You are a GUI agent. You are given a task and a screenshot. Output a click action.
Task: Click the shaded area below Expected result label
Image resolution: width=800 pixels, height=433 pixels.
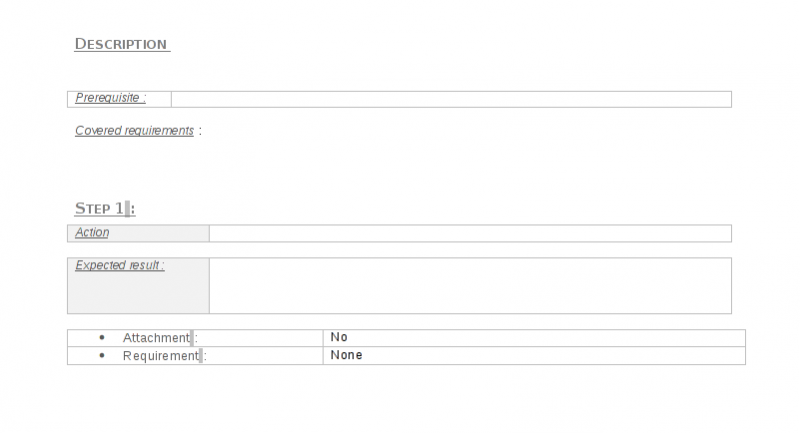pyautogui.click(x=138, y=295)
